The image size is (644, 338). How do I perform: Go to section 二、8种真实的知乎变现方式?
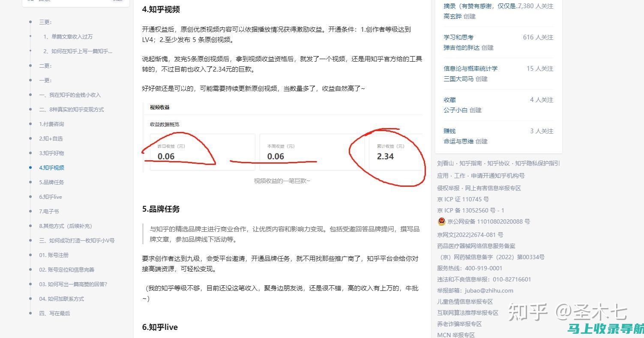[72, 109]
